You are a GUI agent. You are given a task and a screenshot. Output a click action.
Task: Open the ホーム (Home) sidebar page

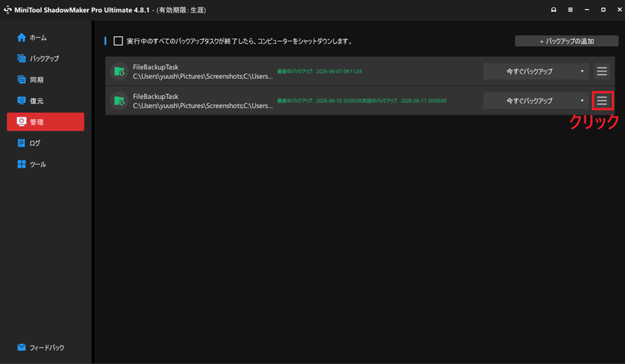pyautogui.click(x=46, y=37)
